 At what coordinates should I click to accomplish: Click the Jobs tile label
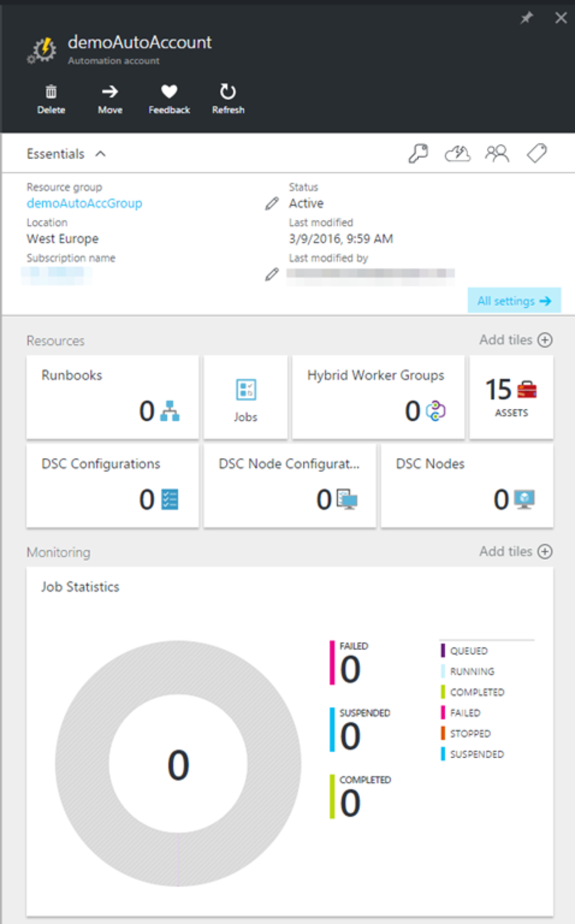[246, 417]
